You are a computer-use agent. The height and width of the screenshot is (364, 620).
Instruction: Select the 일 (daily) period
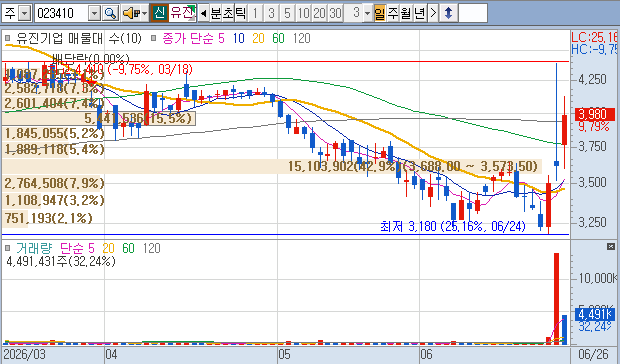tap(380, 13)
